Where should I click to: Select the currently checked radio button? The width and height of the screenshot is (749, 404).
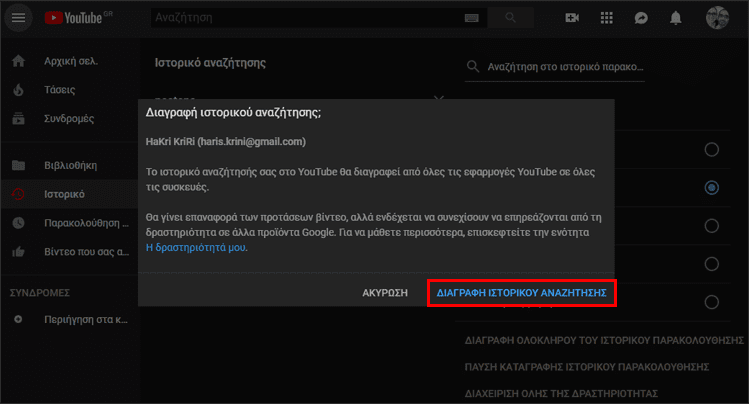(x=712, y=188)
